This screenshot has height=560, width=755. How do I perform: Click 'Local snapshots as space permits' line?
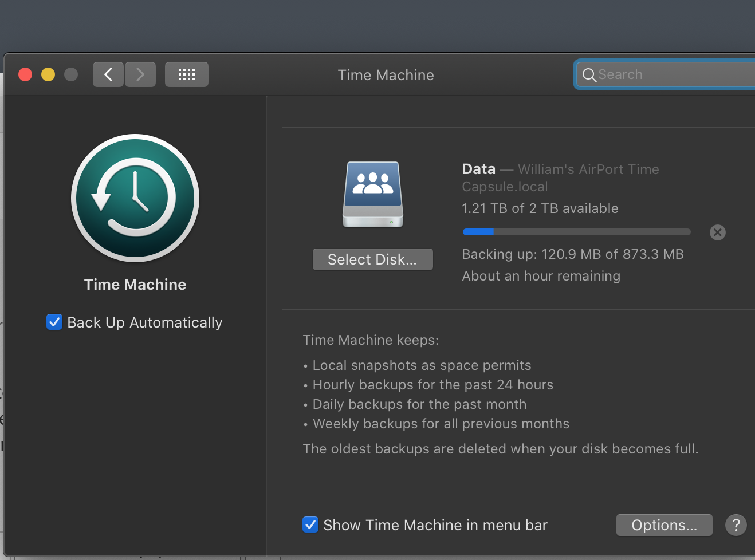(x=422, y=365)
